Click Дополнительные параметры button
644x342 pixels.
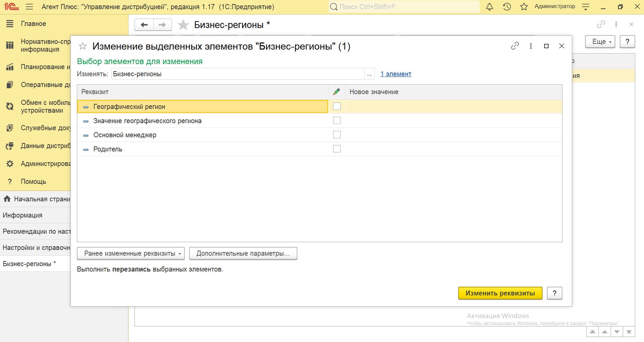pyautogui.click(x=243, y=253)
